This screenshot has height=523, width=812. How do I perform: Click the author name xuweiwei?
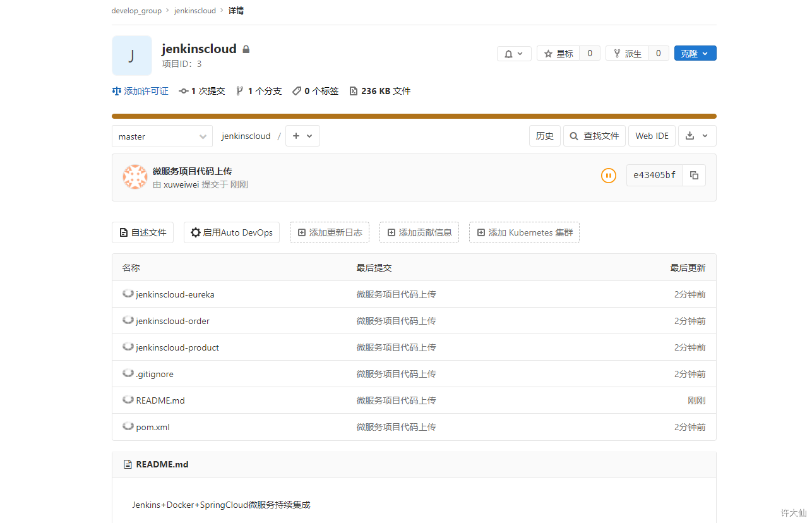(x=181, y=184)
